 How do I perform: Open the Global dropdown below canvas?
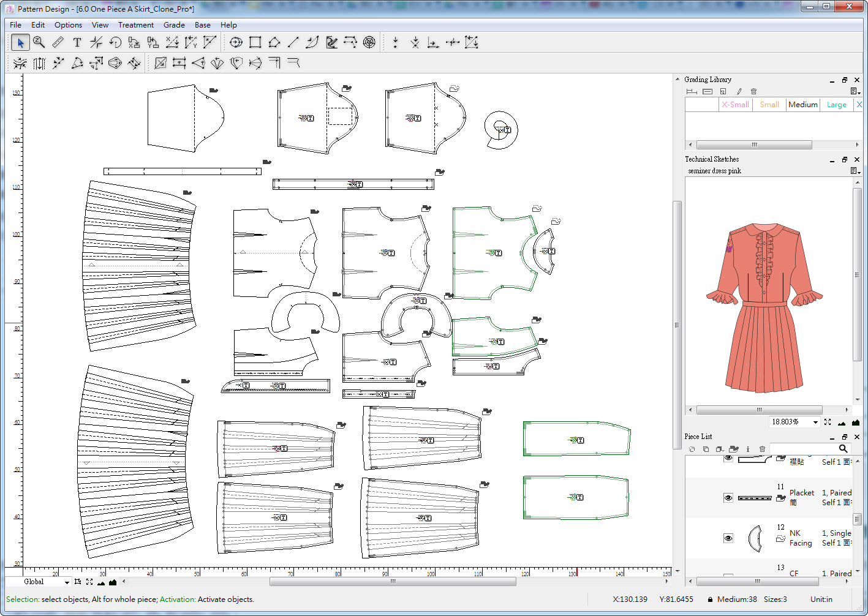click(x=67, y=582)
